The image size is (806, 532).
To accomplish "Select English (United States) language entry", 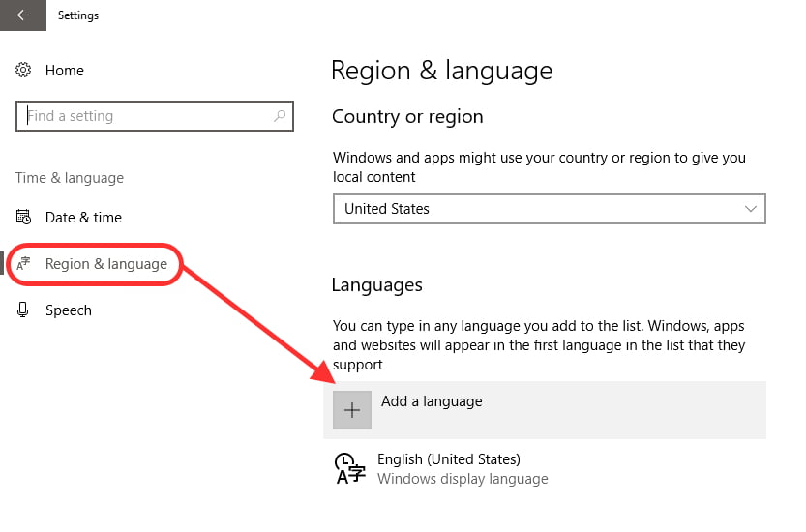I will click(449, 459).
